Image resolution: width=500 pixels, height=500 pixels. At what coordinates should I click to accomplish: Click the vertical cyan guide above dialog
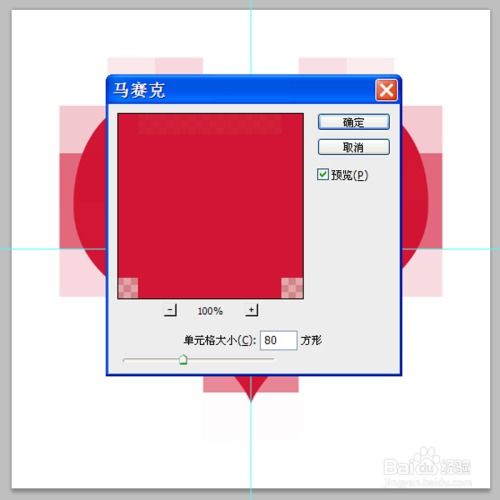[x=251, y=37]
